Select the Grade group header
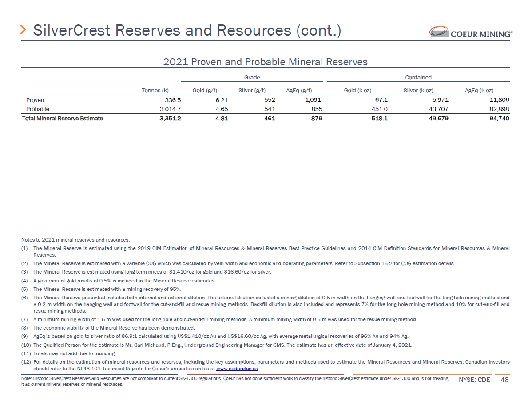The width and height of the screenshot is (532, 401). (x=252, y=77)
